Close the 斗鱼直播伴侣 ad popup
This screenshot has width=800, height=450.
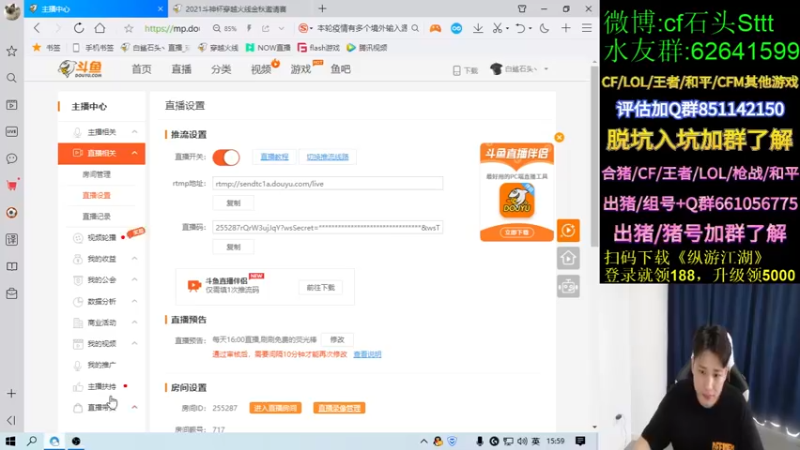(559, 137)
